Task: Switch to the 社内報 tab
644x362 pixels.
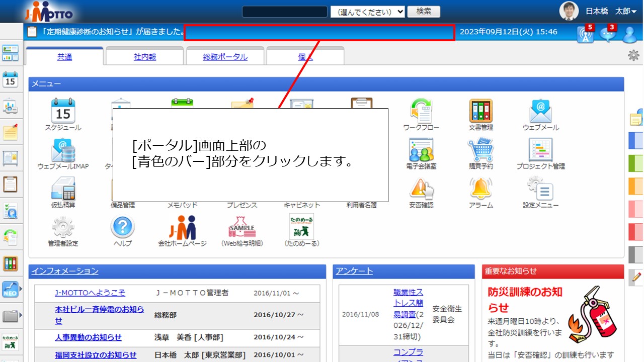Action: click(x=144, y=56)
